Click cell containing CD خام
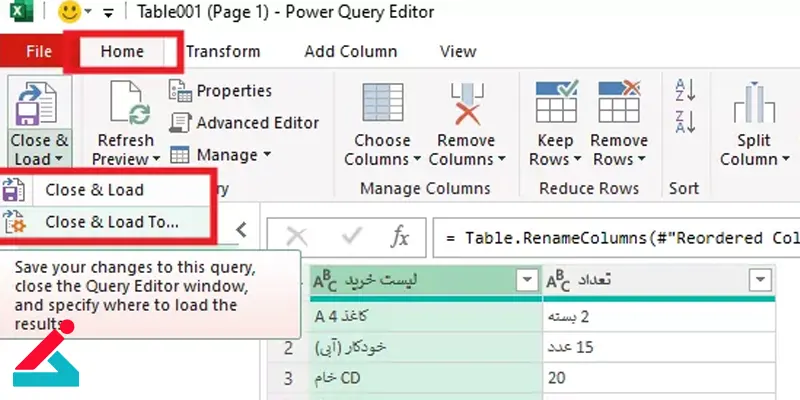800x400 pixels. [x=426, y=378]
